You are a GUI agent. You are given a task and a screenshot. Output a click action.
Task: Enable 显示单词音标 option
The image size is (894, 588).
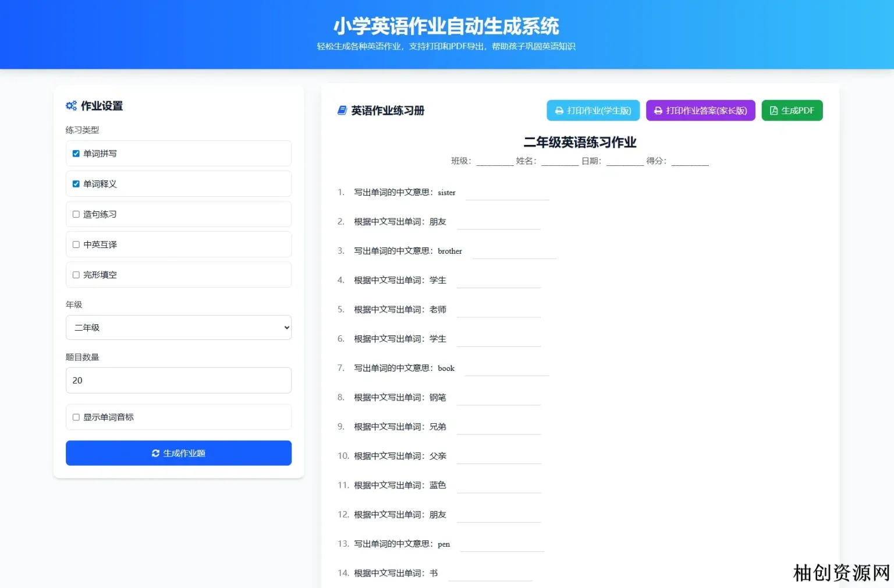pos(76,417)
